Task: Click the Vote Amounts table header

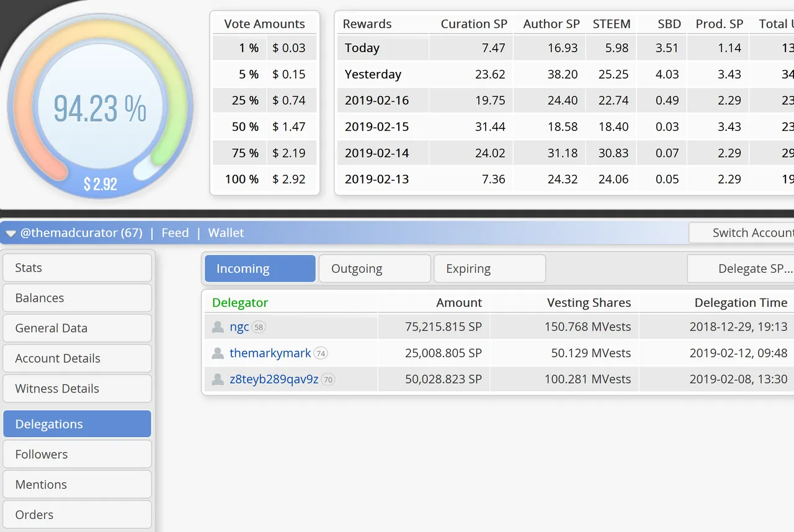Action: coord(265,24)
